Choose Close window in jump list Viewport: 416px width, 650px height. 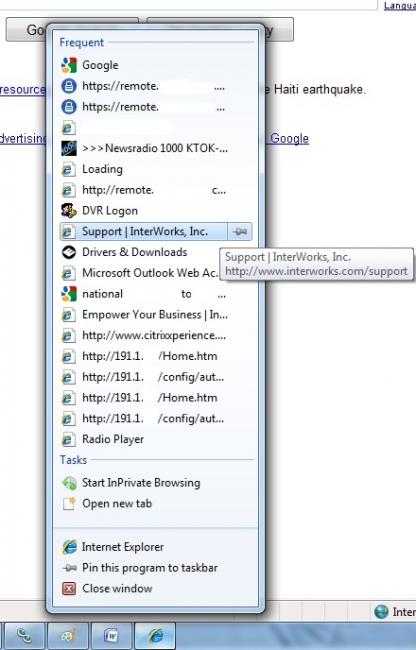156,589
